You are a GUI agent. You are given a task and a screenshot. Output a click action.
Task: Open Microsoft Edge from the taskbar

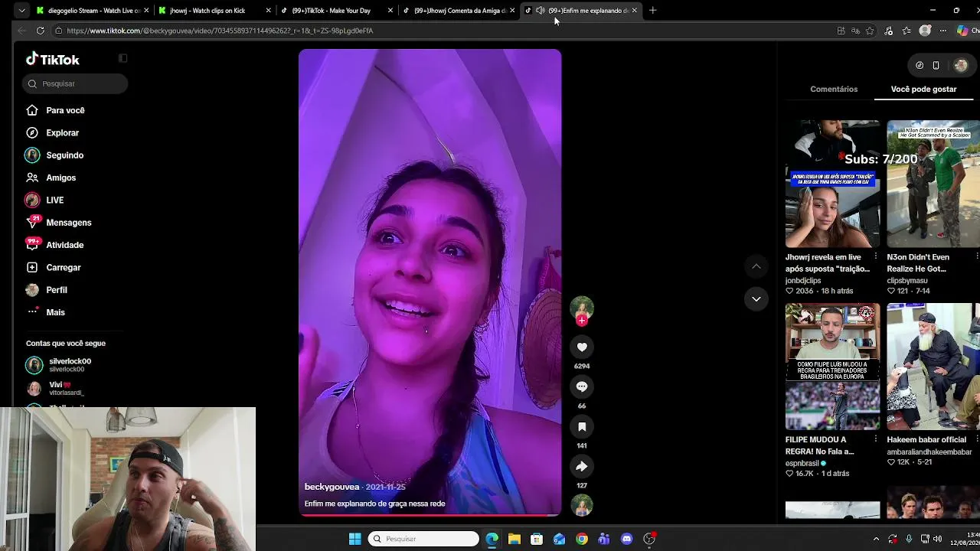tap(492, 539)
